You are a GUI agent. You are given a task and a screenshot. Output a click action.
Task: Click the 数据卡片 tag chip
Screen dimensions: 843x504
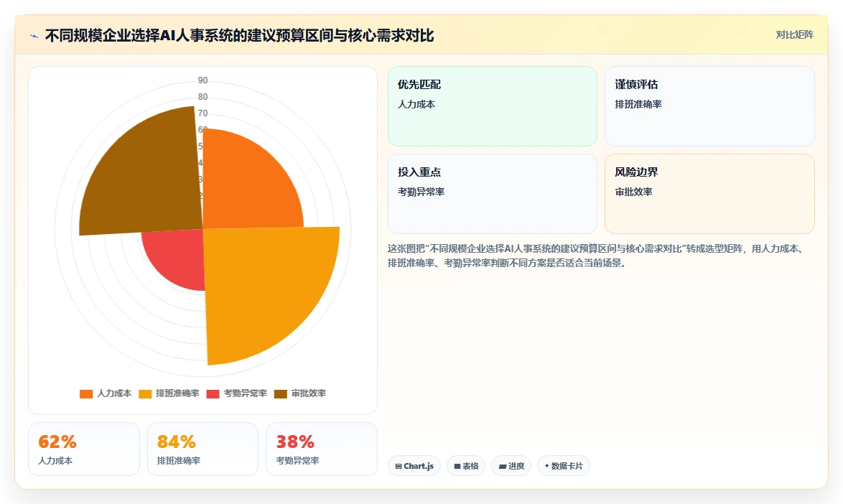[564, 466]
